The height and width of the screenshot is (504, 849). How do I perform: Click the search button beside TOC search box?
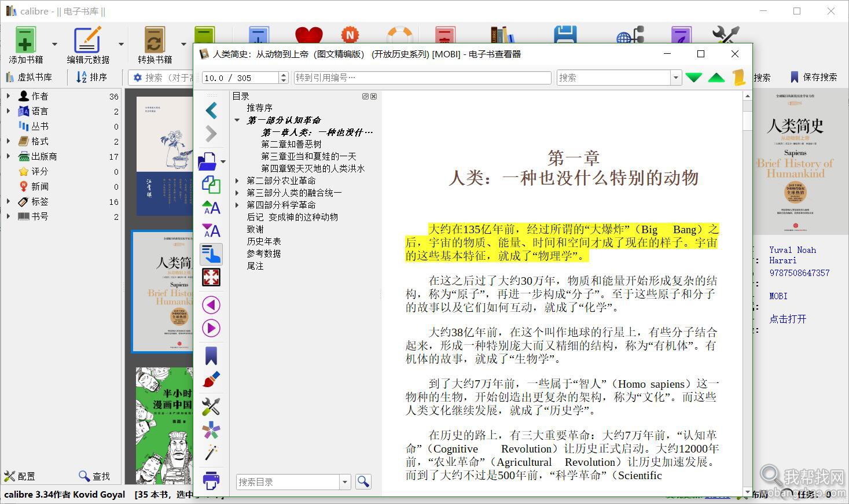pos(363,481)
